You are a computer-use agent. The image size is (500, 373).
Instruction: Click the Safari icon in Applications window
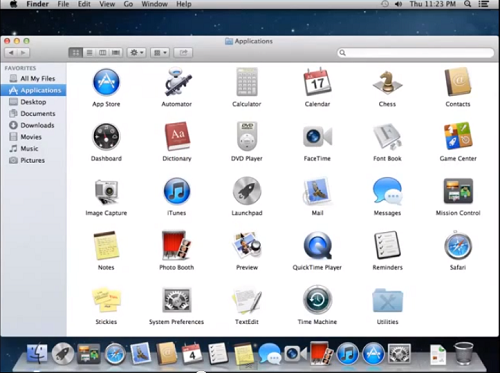[458, 246]
